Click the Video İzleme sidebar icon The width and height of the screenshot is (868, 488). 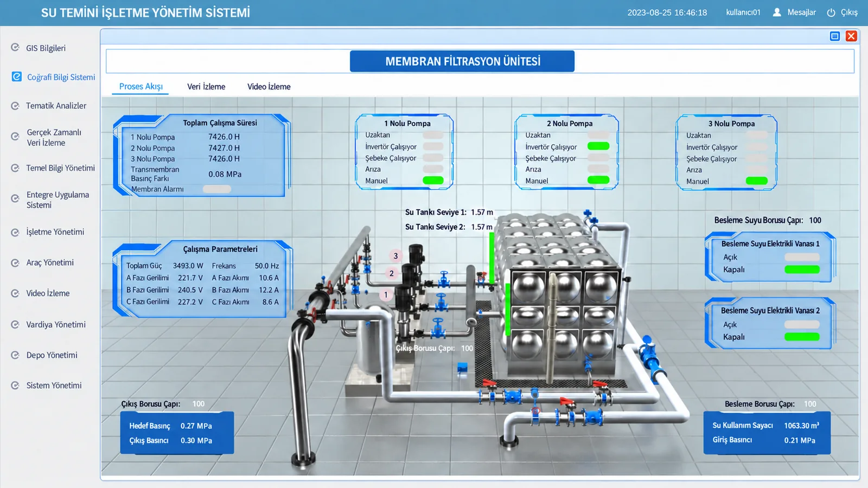point(15,293)
